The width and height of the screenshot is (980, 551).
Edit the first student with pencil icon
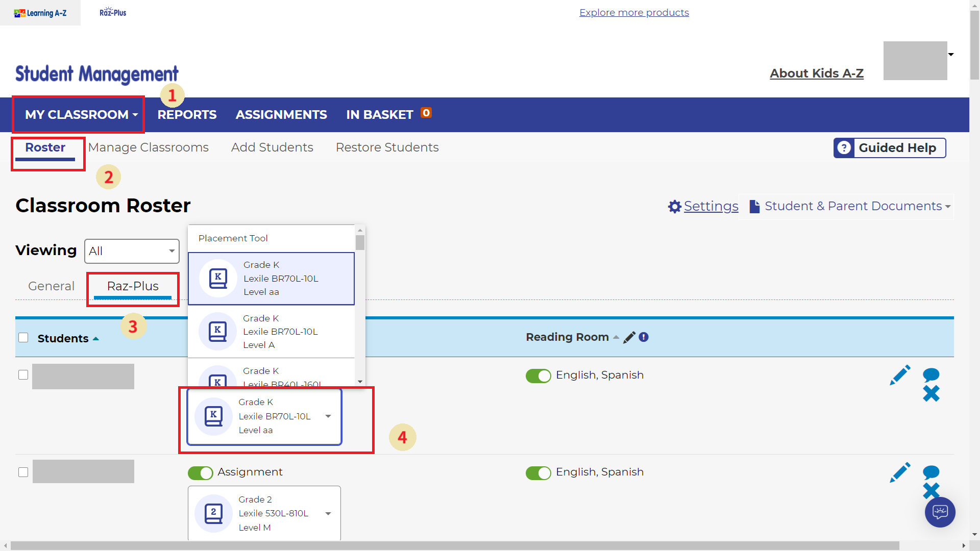coord(900,375)
